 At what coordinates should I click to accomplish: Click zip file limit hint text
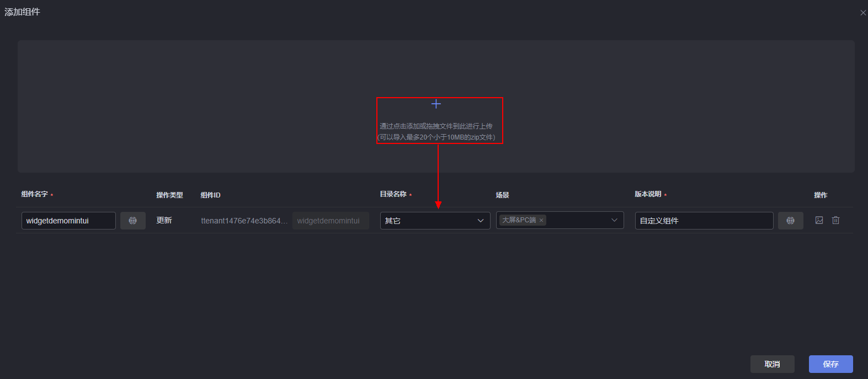point(436,137)
